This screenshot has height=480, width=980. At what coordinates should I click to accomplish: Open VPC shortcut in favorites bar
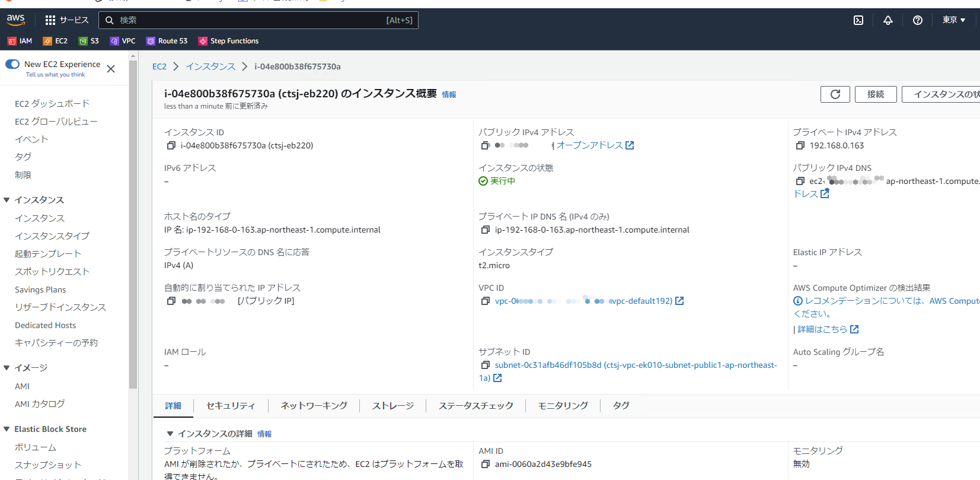[x=123, y=41]
